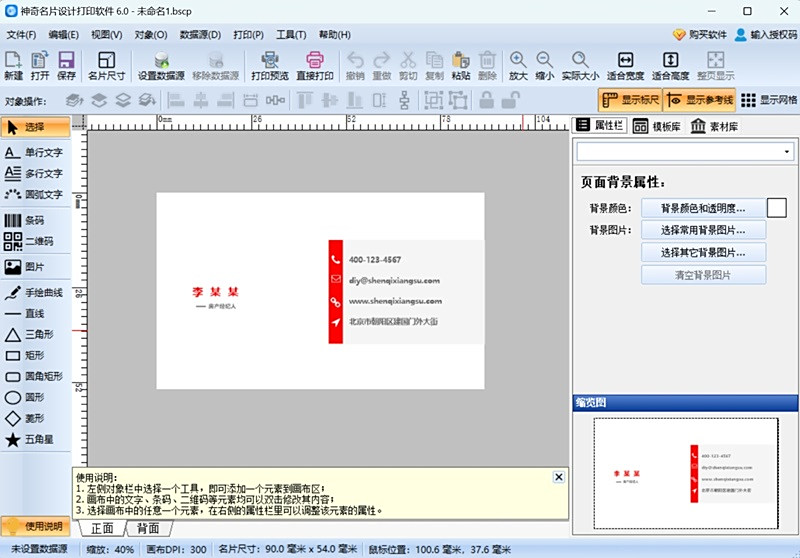Click the 保存 (Save) icon
800x558 pixels.
coord(66,65)
